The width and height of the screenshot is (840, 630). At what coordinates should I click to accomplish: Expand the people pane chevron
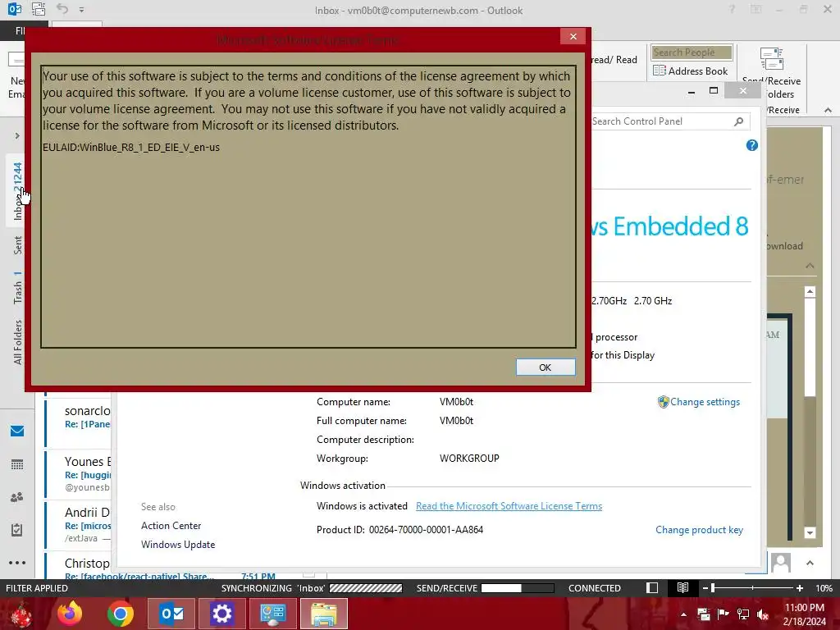point(810,563)
